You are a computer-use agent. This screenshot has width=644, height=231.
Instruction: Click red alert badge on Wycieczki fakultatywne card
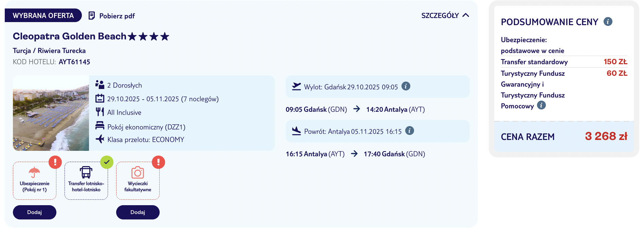point(158,162)
